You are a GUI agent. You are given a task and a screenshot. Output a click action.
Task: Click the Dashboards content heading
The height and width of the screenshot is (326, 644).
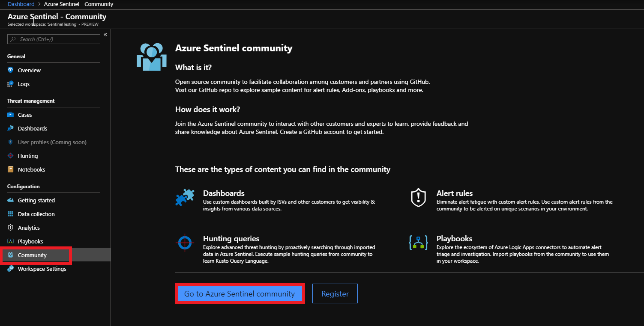[224, 193]
